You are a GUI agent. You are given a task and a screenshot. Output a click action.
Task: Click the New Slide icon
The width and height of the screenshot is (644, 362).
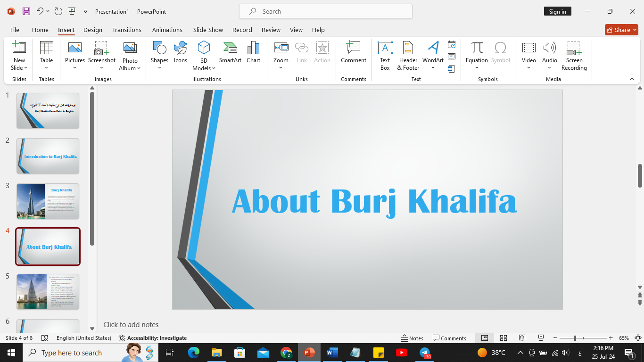19,48
